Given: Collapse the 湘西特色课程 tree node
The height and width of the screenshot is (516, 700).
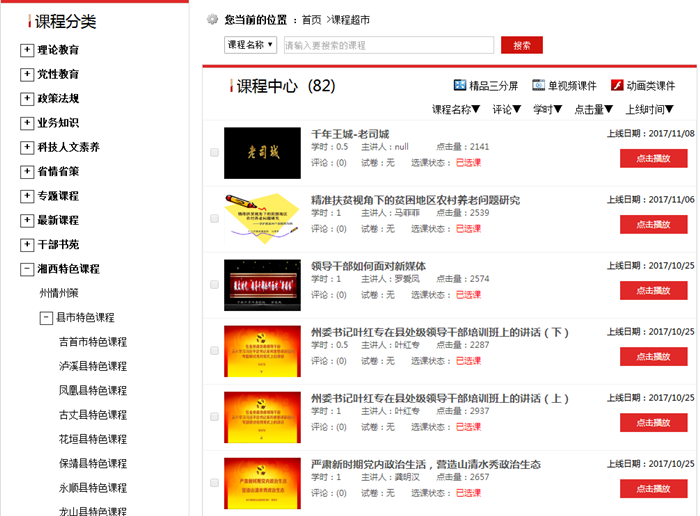Looking at the screenshot, I should coord(27,269).
